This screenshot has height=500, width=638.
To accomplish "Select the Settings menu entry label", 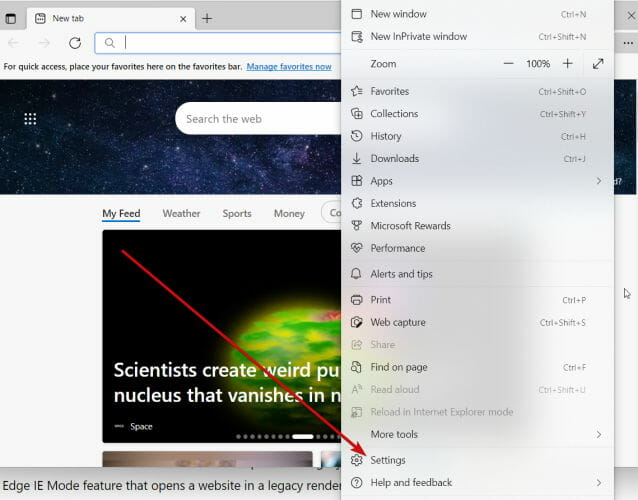I will [388, 460].
